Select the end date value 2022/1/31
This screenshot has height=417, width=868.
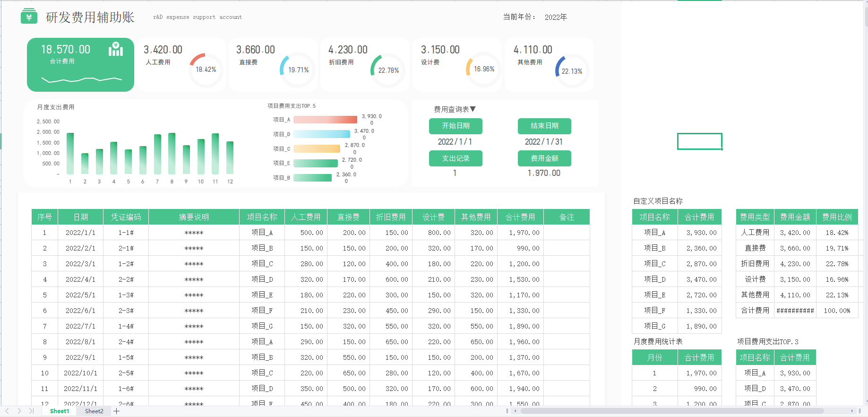point(543,142)
